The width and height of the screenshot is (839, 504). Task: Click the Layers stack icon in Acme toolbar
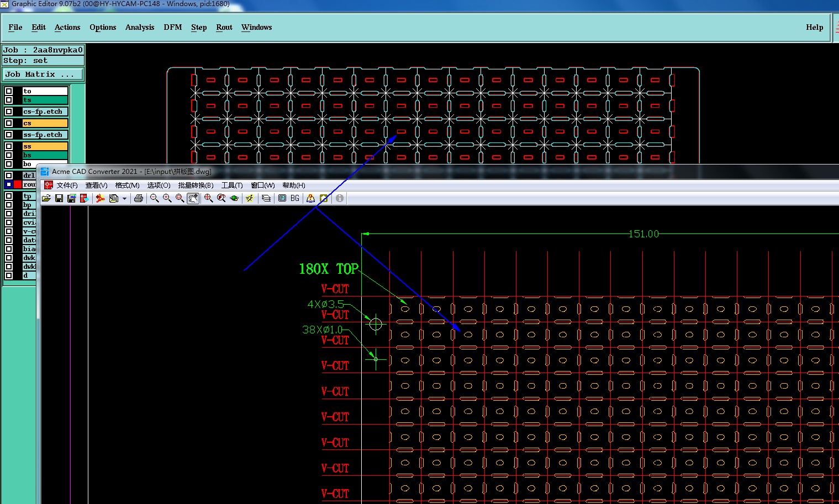[x=266, y=198]
